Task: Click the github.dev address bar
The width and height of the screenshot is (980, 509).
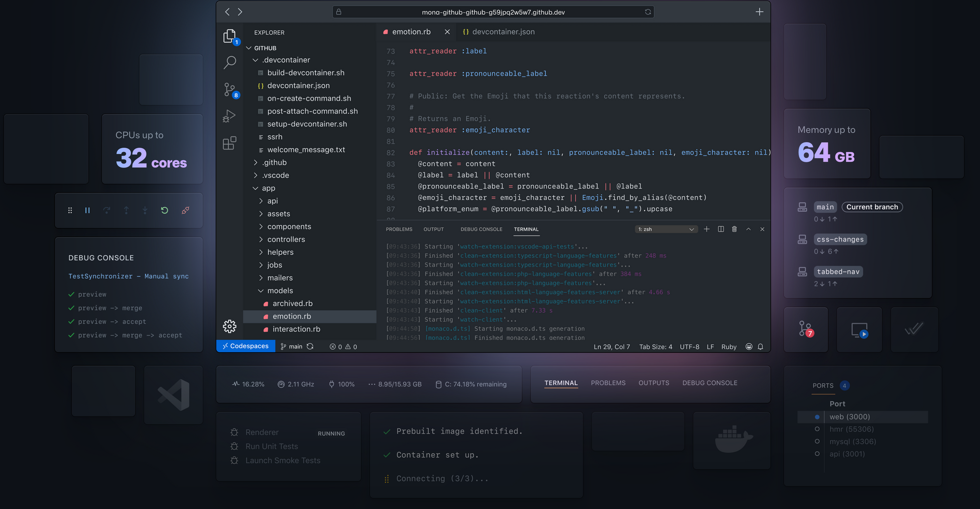Action: point(493,12)
